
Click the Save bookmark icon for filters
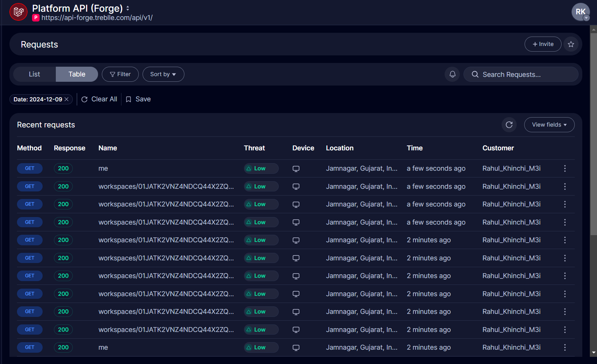(x=129, y=99)
